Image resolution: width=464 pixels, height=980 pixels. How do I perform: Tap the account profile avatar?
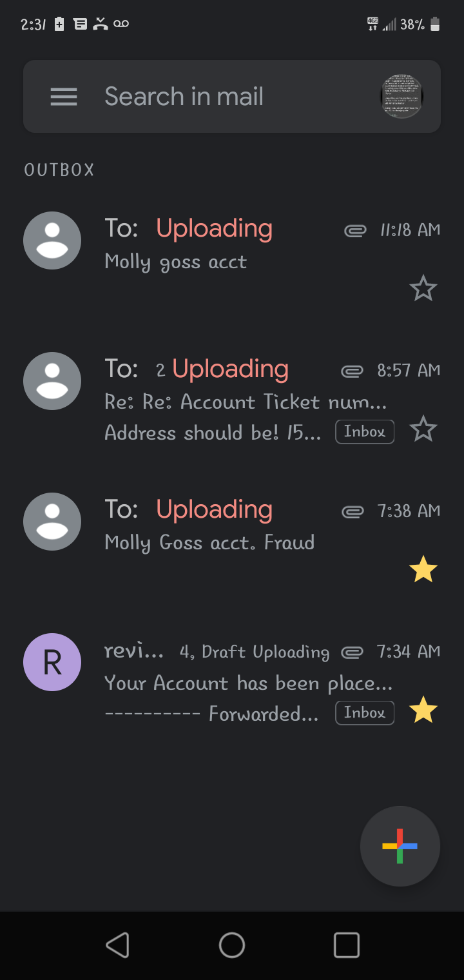401,97
